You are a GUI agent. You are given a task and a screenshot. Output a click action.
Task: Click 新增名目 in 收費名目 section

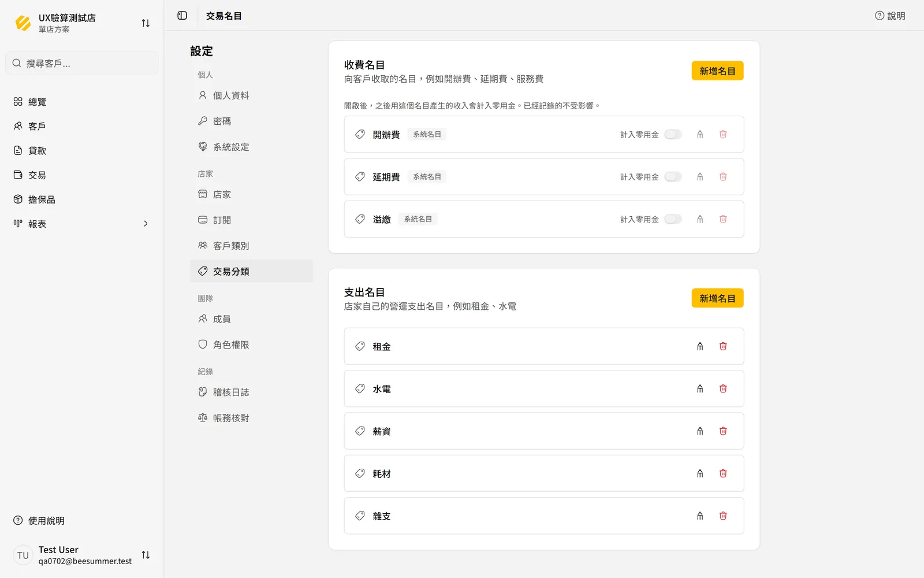[717, 71]
